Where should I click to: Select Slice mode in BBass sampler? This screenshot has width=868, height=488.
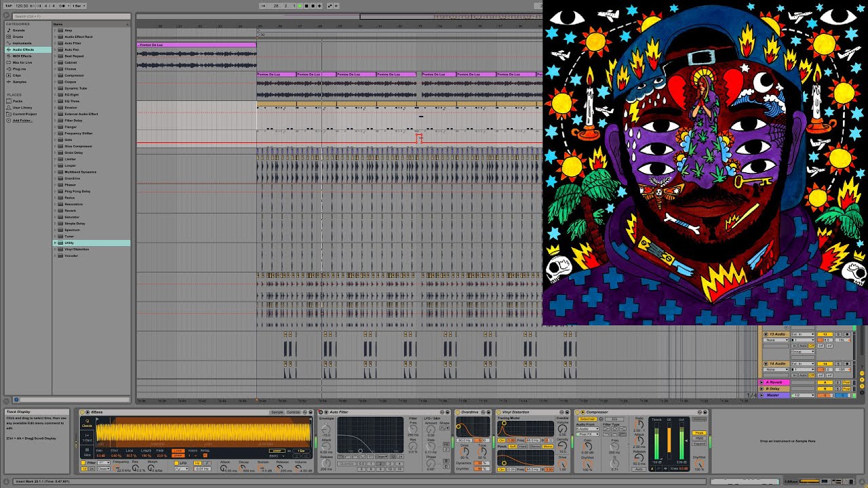pyautogui.click(x=87, y=451)
